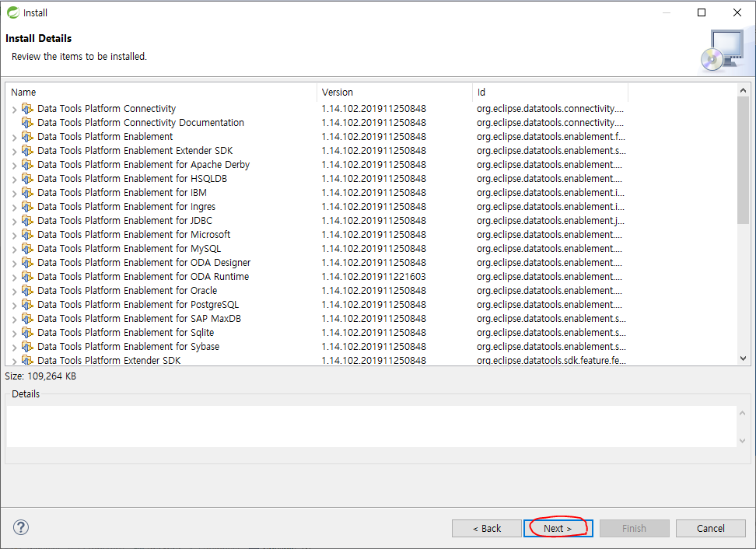Screen dimensions: 756x549
Task: Click version 1.14.102.201911221603 of ODA Runtime
Action: click(373, 276)
